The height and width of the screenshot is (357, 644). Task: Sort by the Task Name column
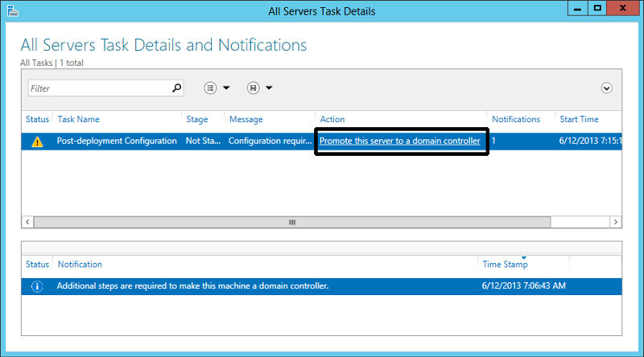pyautogui.click(x=78, y=120)
